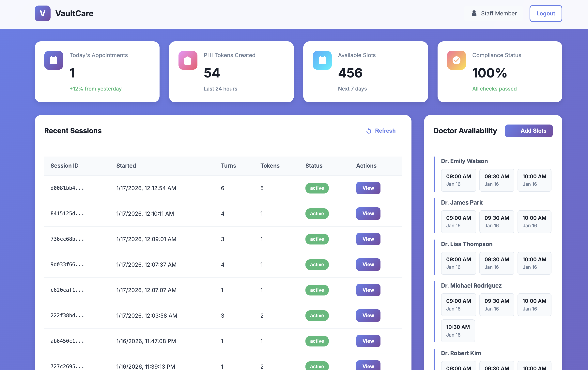Click the VaultCare V logo icon

[42, 13]
